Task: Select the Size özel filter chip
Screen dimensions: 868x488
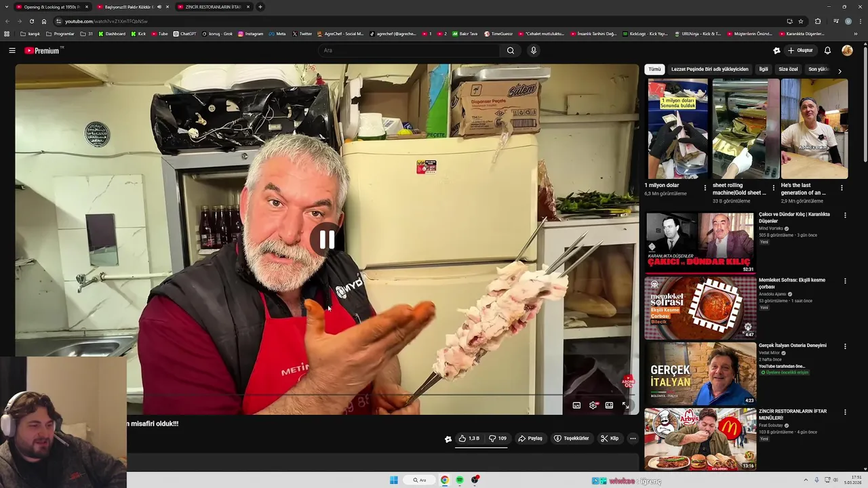Action: (788, 69)
